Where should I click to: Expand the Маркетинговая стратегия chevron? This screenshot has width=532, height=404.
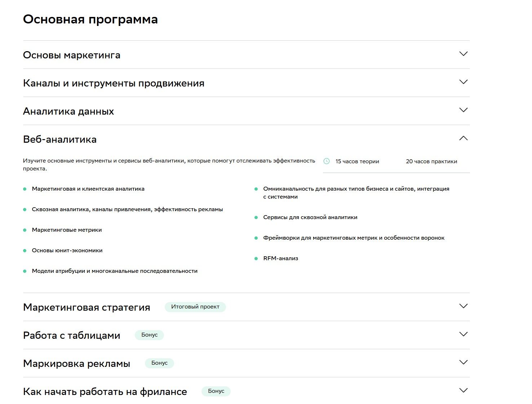click(x=463, y=306)
